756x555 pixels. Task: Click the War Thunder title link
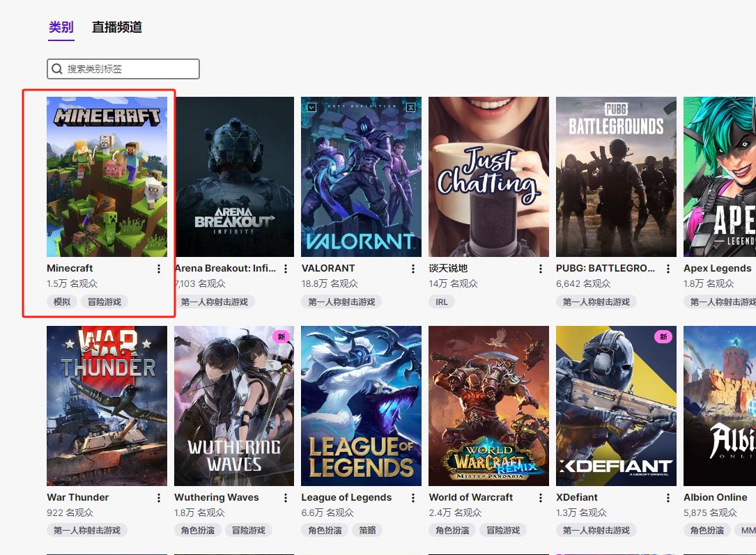click(x=77, y=497)
